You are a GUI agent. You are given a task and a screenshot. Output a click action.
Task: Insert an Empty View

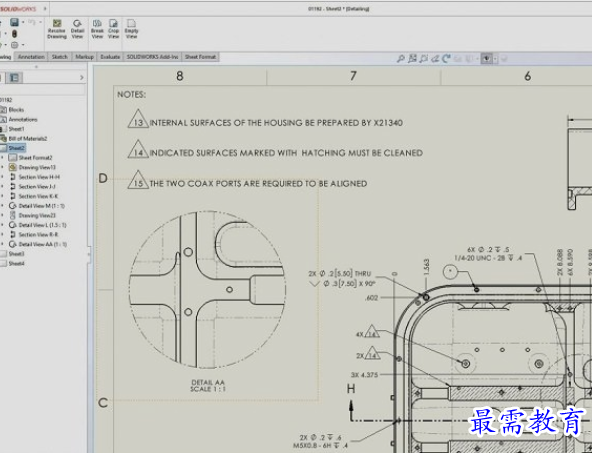[x=131, y=29]
